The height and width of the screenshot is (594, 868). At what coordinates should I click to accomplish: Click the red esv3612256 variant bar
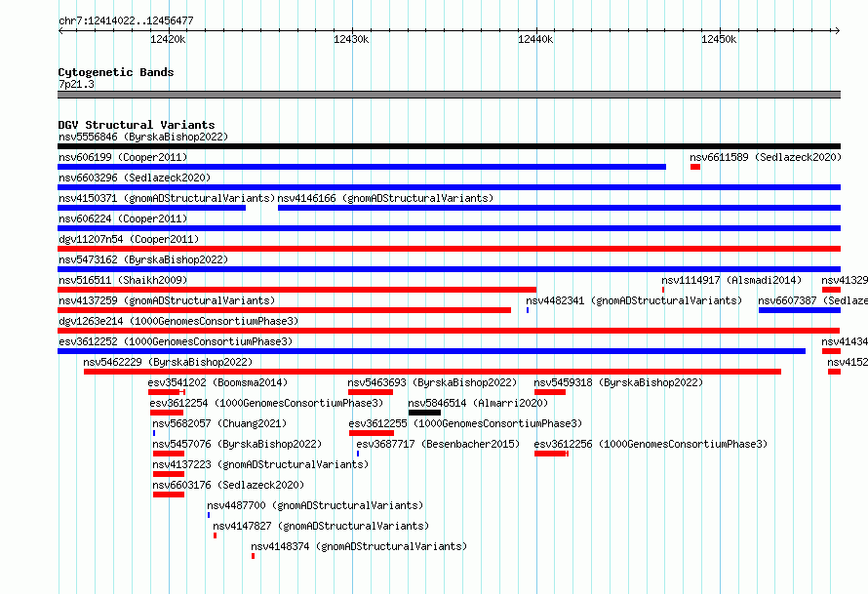coord(551,454)
